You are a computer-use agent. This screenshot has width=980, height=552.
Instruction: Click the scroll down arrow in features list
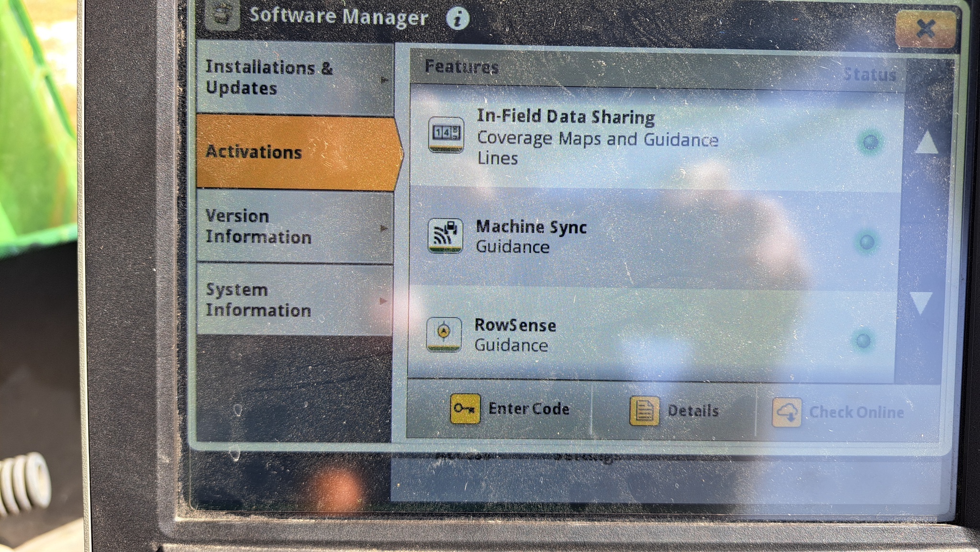921,303
